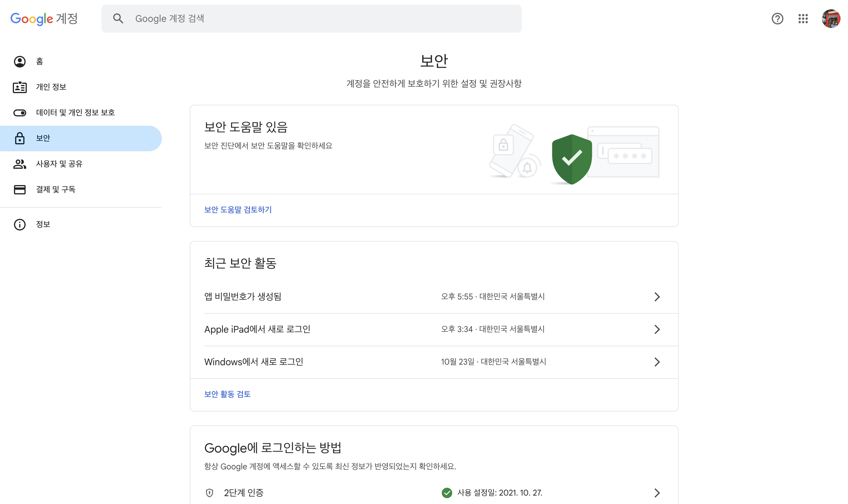Go to 홈 in the sidebar
The image size is (848, 504).
click(x=81, y=61)
